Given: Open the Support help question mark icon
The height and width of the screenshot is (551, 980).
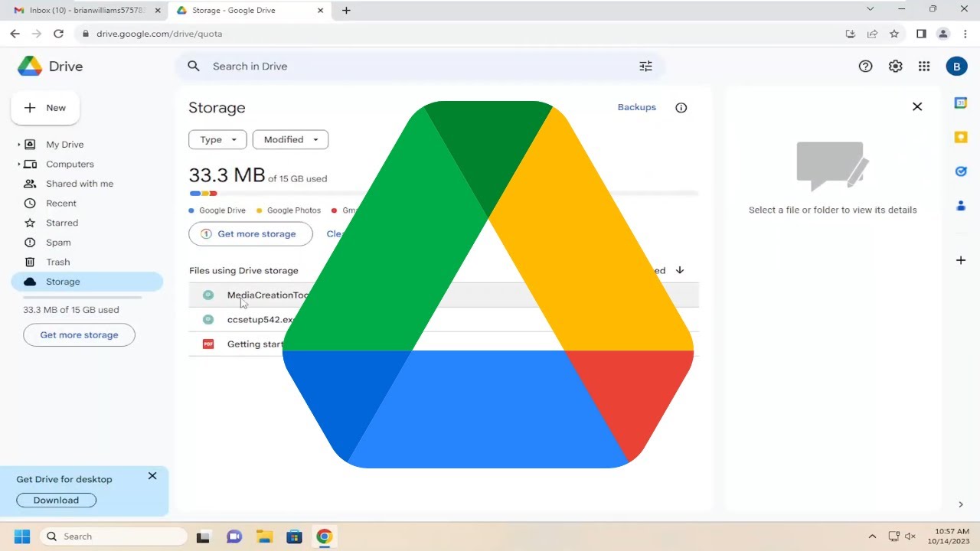Looking at the screenshot, I should (865, 67).
